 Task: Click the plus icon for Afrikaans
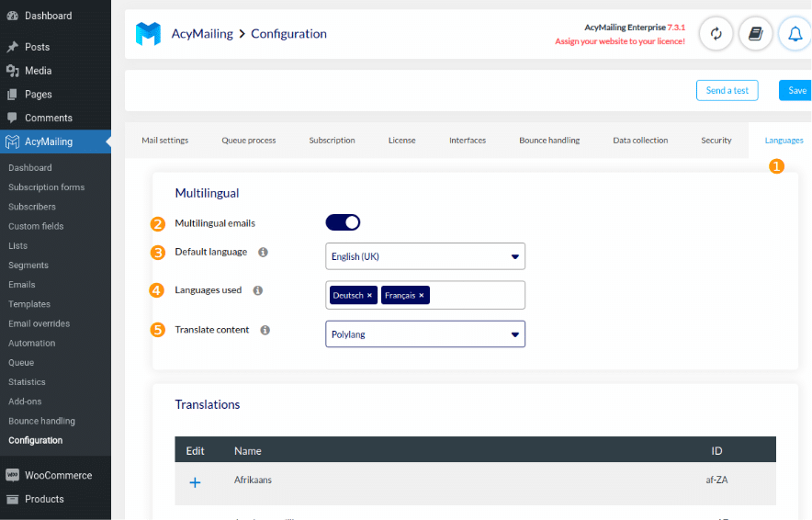coord(196,482)
